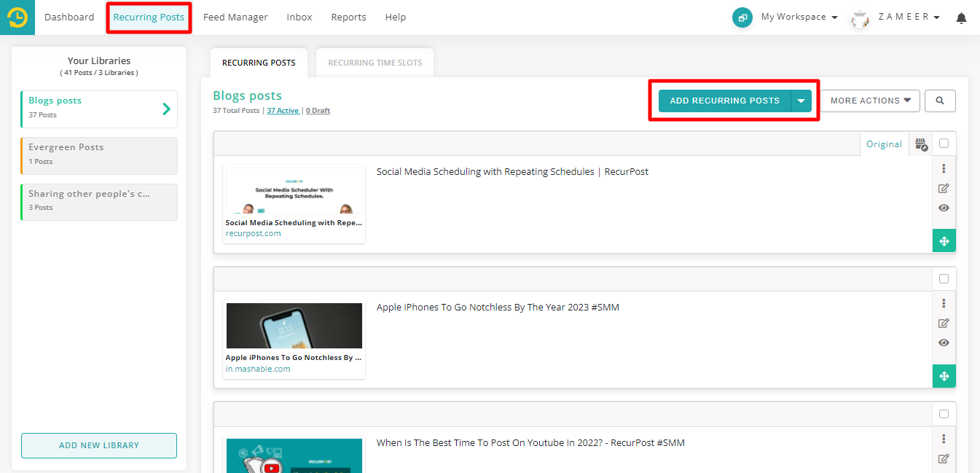980x473 pixels.
Task: Open the More Actions dropdown
Action: [871, 101]
